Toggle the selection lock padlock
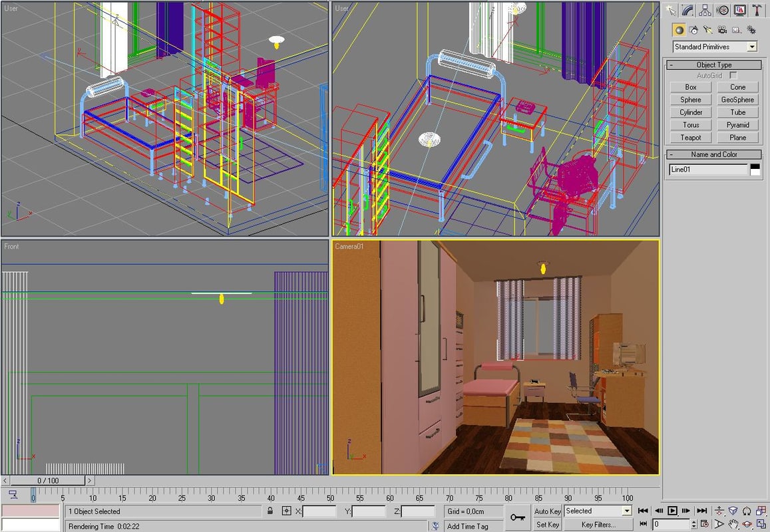 (x=272, y=511)
